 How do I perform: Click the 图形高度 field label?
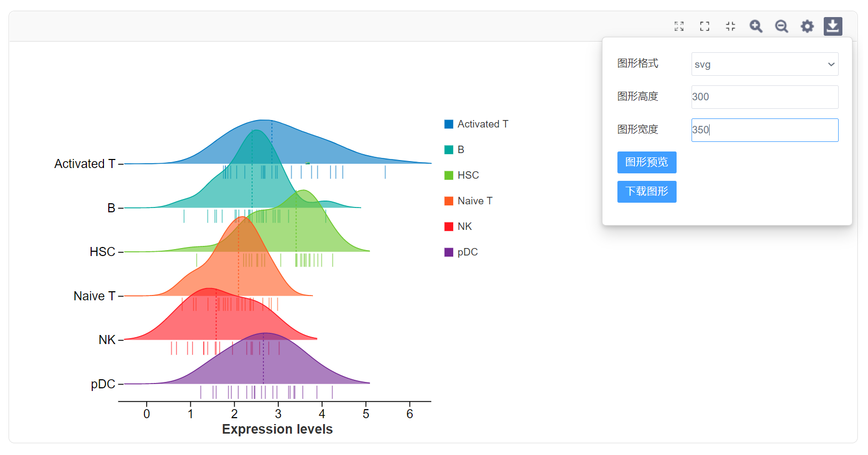(x=638, y=97)
